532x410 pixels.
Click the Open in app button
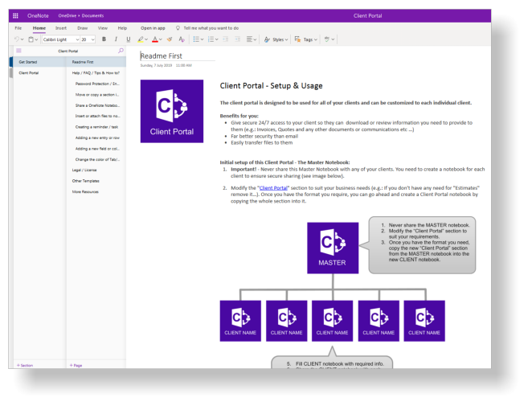coord(153,28)
